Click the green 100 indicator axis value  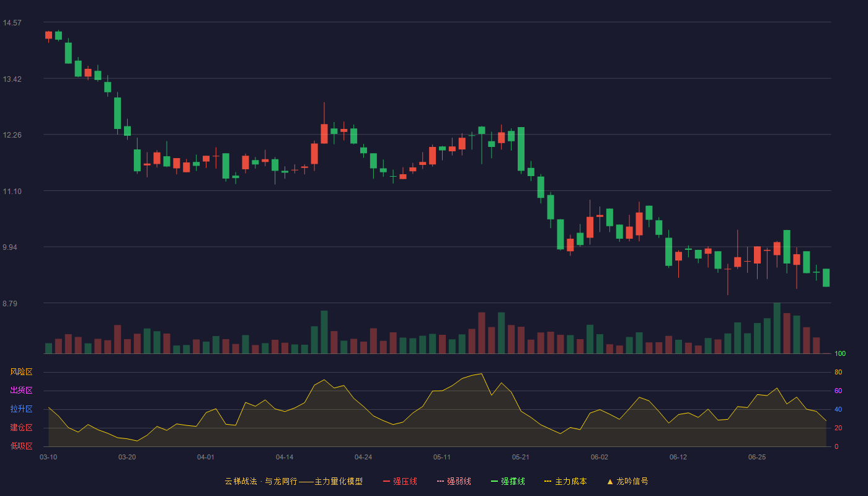[840, 354]
